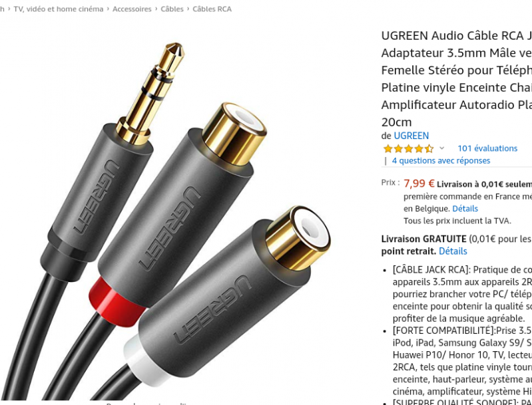Select the Accessoires breadcrumb
Viewport: 532px width, 405px height.
(x=132, y=9)
